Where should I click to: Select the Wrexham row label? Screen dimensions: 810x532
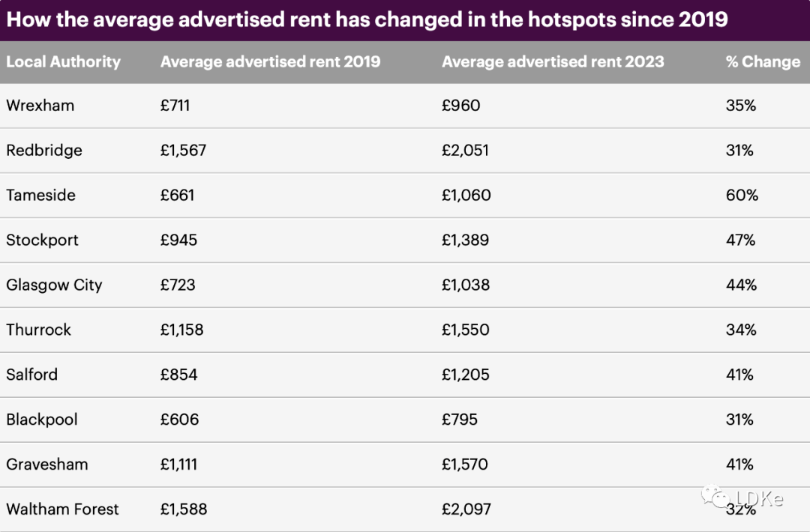(40, 105)
